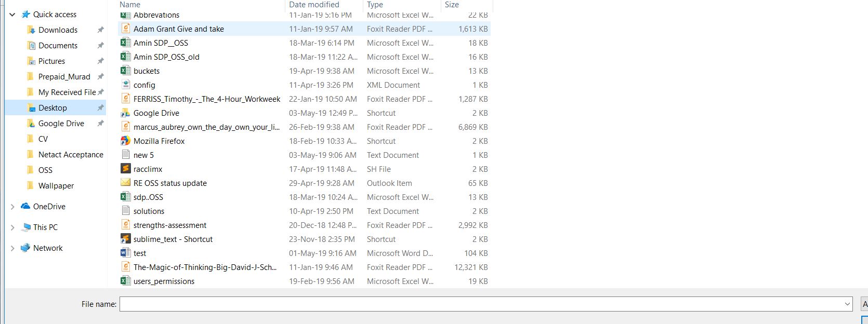Open Documents in Quick access
Image resolution: width=868 pixels, height=324 pixels.
[58, 46]
